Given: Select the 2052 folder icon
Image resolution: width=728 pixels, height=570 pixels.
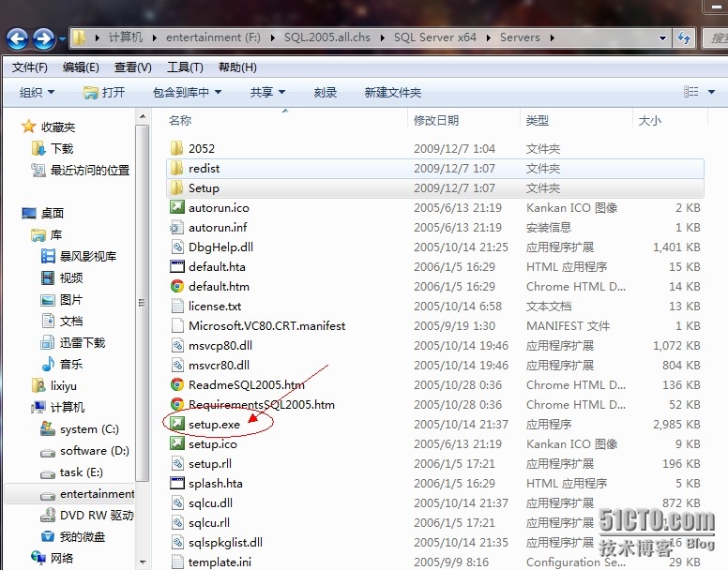Looking at the screenshot, I should 177,148.
